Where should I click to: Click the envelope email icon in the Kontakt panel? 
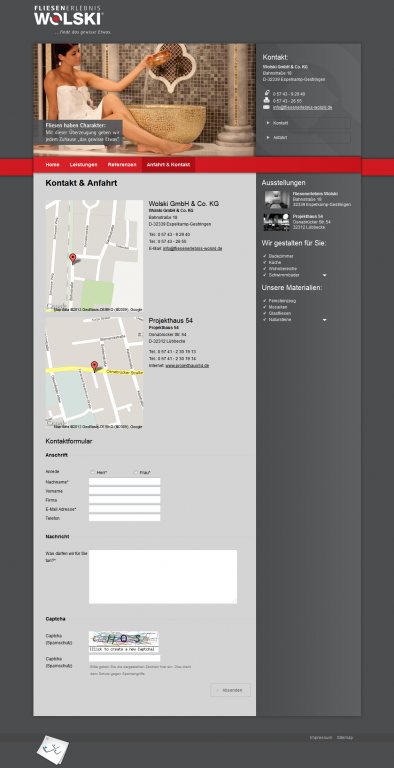click(x=267, y=107)
